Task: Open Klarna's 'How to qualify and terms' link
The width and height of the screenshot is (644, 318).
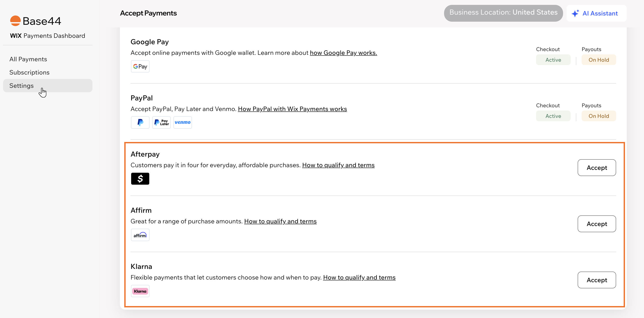Action: [x=359, y=278]
